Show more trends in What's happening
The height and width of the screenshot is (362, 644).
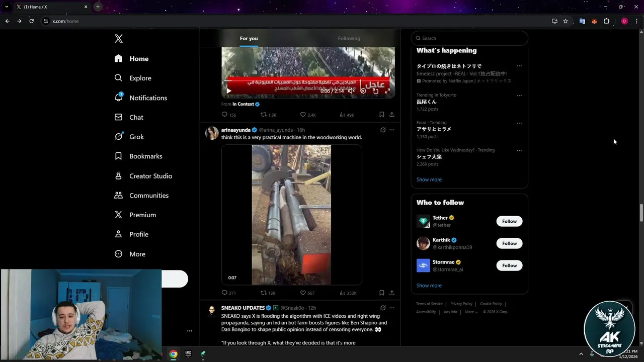click(x=429, y=179)
